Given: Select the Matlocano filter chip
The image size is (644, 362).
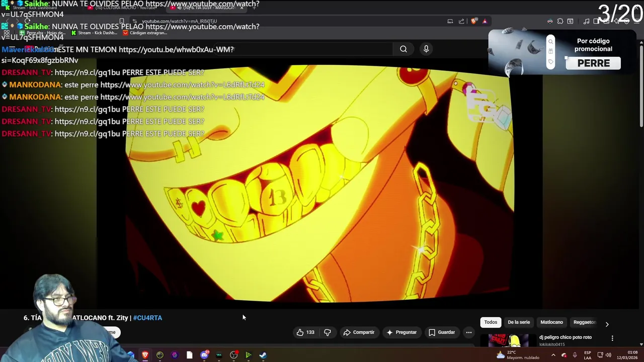Looking at the screenshot, I should click(551, 322).
